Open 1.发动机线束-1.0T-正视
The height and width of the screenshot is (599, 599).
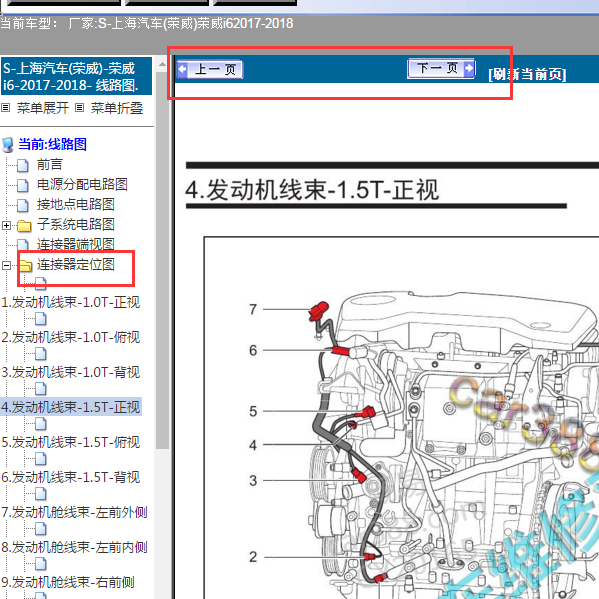[71, 302]
